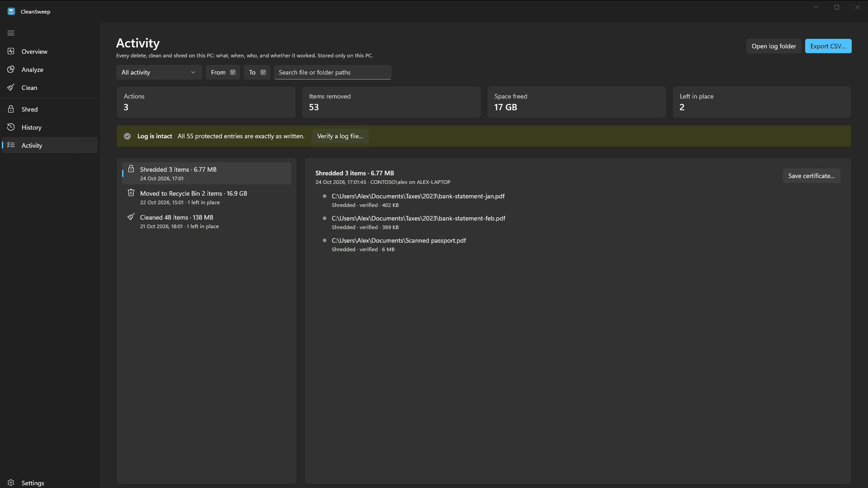Image resolution: width=868 pixels, height=488 pixels.
Task: Click the calendar icon in the From field
Action: [233, 72]
